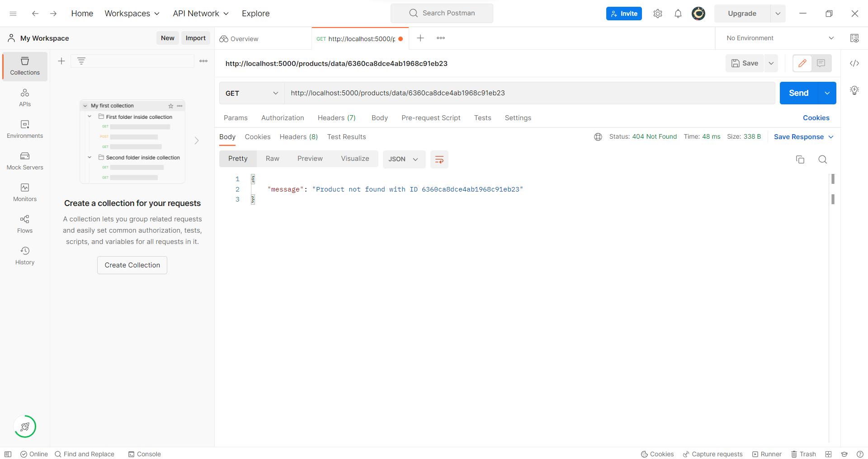868x459 pixels.
Task: View the Test Results tab
Action: click(x=346, y=137)
